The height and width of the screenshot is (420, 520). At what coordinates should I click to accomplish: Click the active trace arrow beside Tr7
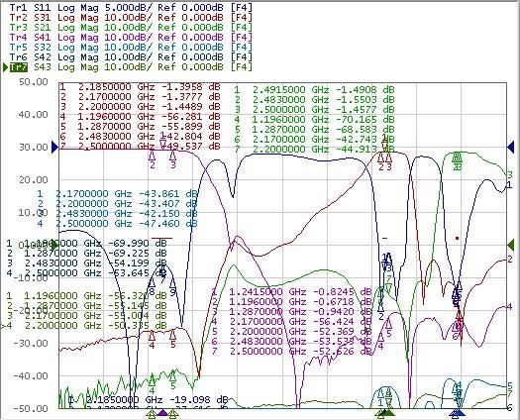(x=5, y=67)
